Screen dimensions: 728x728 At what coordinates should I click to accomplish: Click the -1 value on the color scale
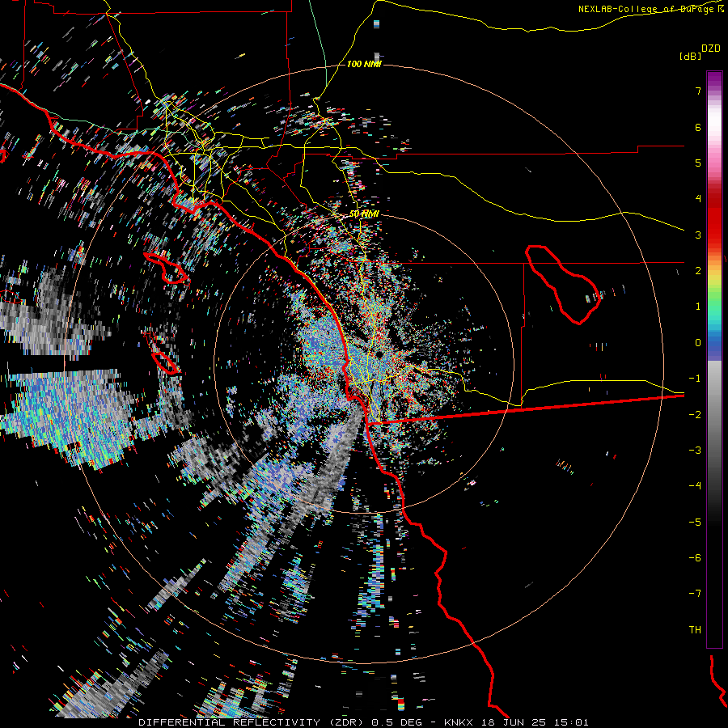695,379
